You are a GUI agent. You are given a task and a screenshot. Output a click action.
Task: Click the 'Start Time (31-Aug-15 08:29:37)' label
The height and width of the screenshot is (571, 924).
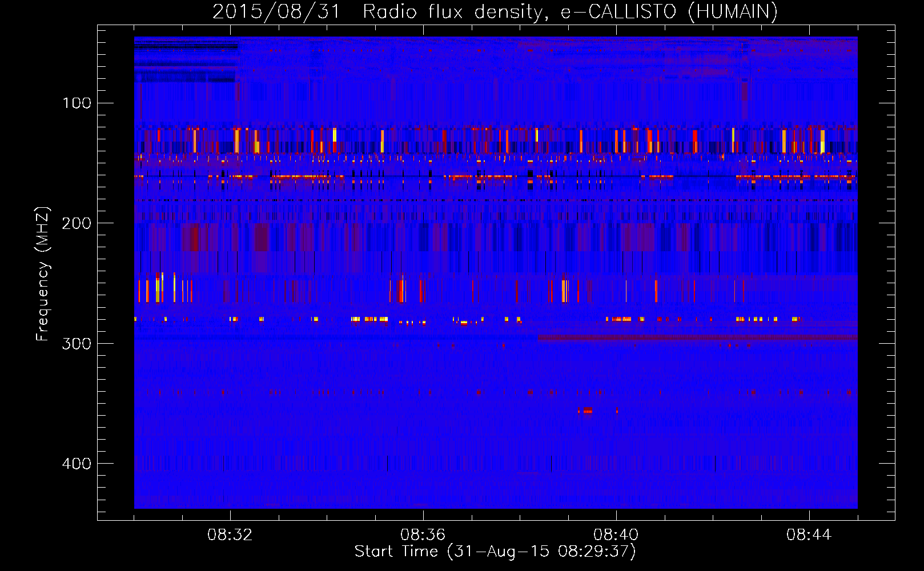(495, 552)
